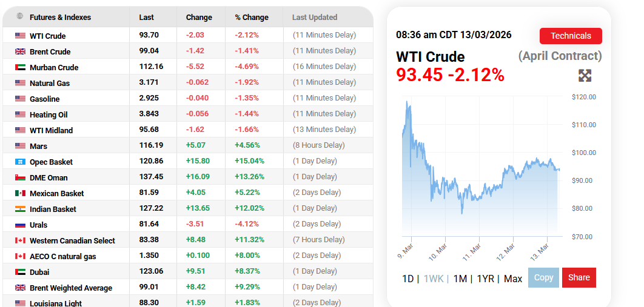Expand the WTI Crude chart to fullscreen
This screenshot has width=644, height=307.
coord(585,76)
